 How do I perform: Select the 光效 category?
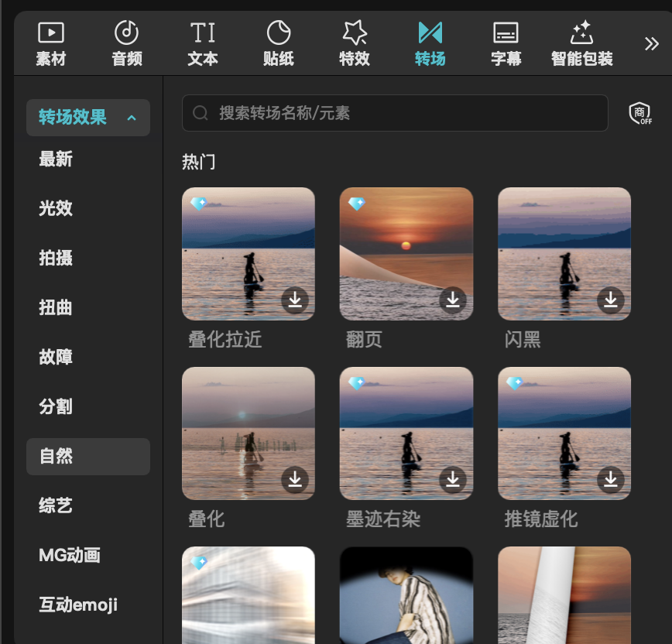click(x=57, y=208)
